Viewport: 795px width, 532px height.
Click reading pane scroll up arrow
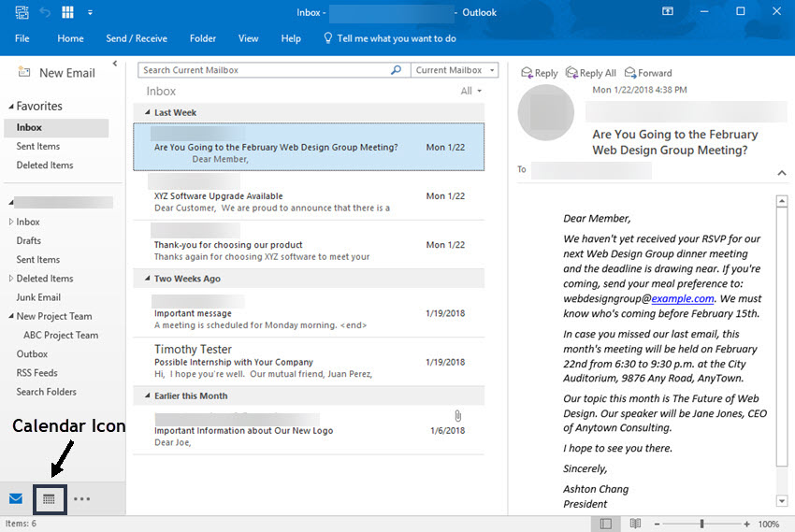pyautogui.click(x=782, y=201)
